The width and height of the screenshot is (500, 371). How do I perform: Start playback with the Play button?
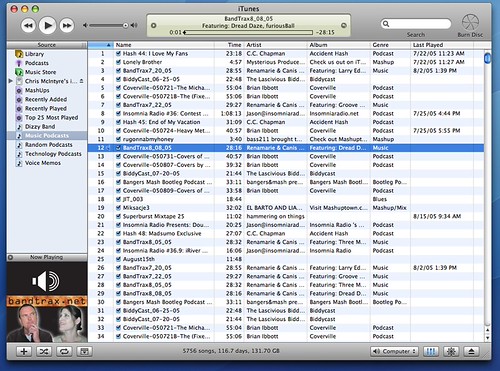click(x=47, y=25)
